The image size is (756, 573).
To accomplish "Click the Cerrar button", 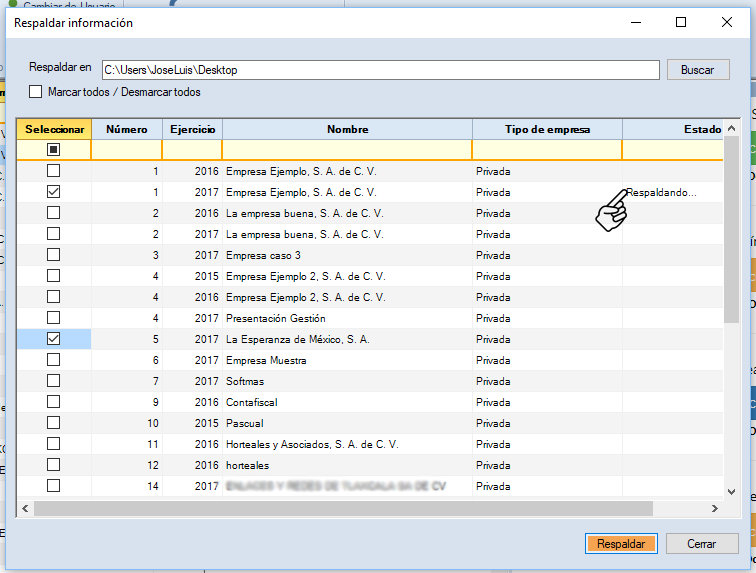I will (701, 544).
